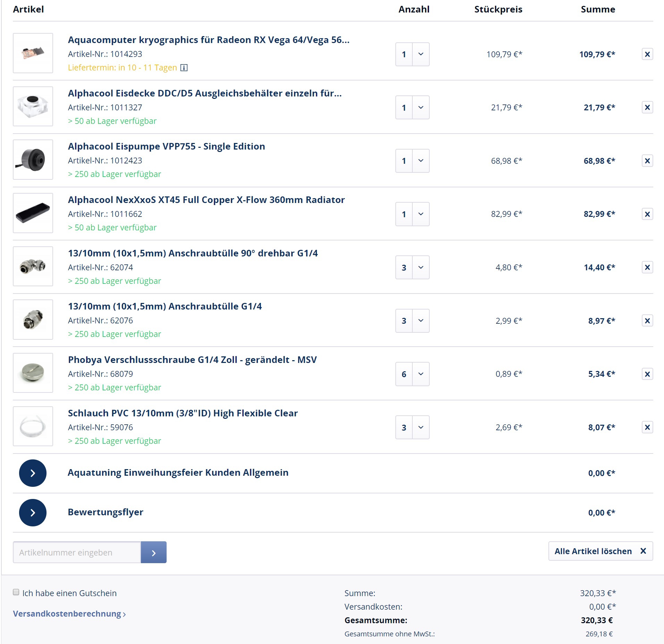Screen dimensions: 664x644
Task: Open Aquacomputer kryographics product link
Action: [209, 40]
